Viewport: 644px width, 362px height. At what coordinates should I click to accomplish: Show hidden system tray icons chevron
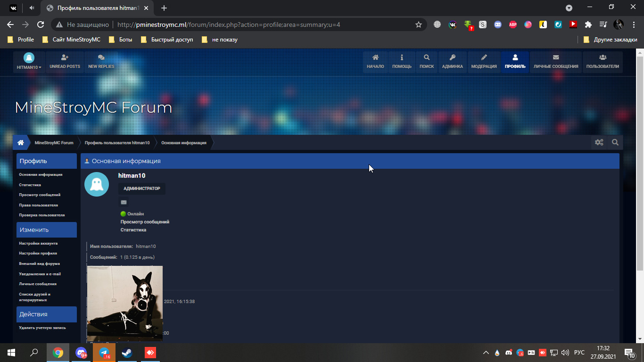486,353
